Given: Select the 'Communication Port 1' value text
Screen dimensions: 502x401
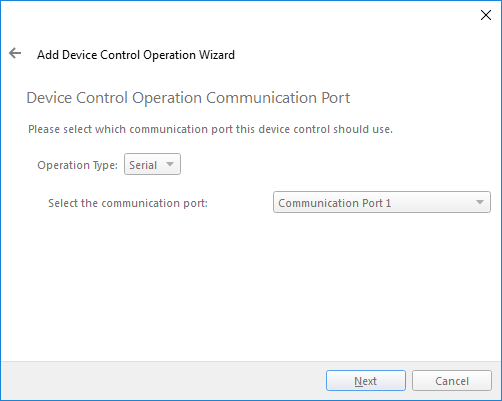Looking at the screenshot, I should point(334,203).
